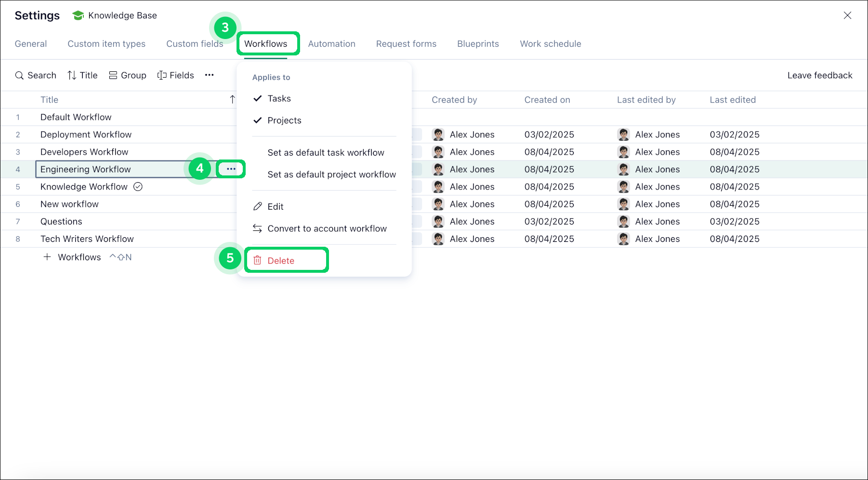Screen dimensions: 868x480
Task: Toggle Tasks in the Applies to menu
Action: [278, 98]
